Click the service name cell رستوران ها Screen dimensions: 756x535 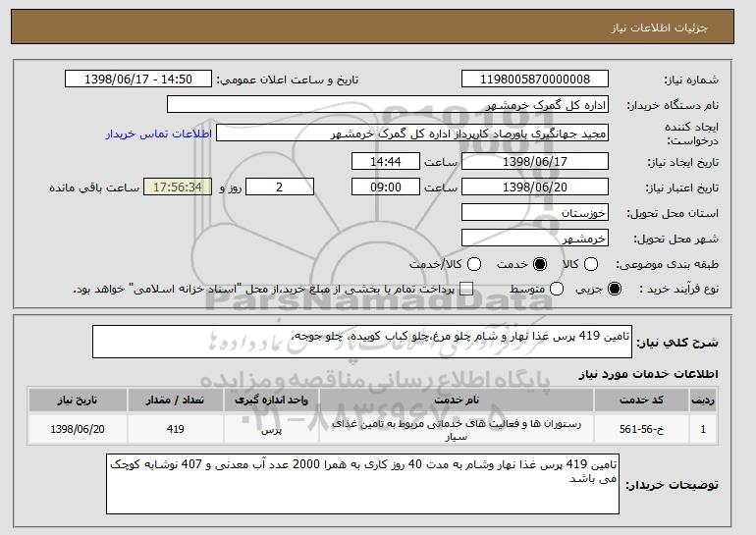pos(457,430)
